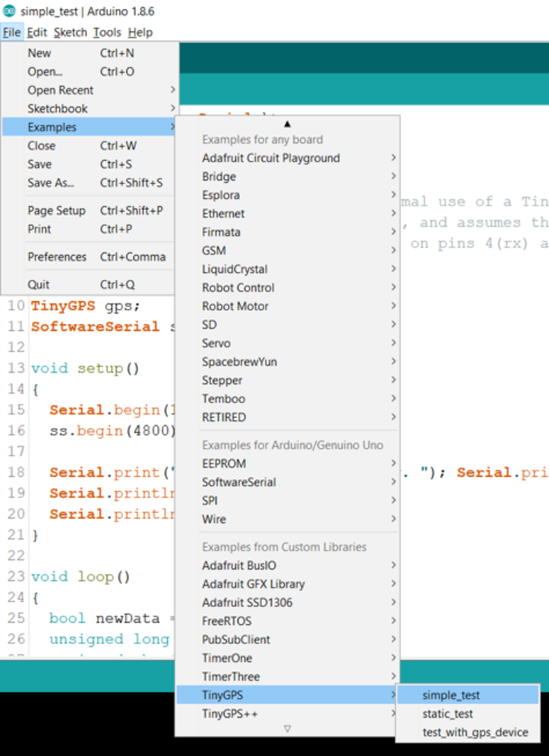Click the Arduino logo in title bar
Screen dimensions: 549x756
click(9, 11)
